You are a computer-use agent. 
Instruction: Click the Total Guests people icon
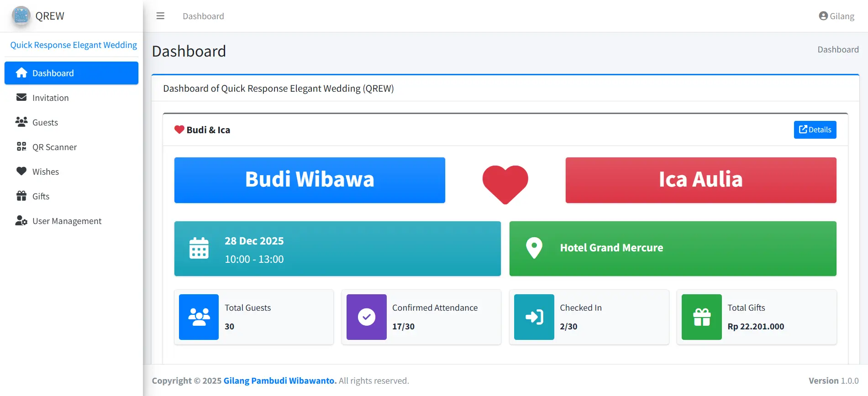[199, 317]
